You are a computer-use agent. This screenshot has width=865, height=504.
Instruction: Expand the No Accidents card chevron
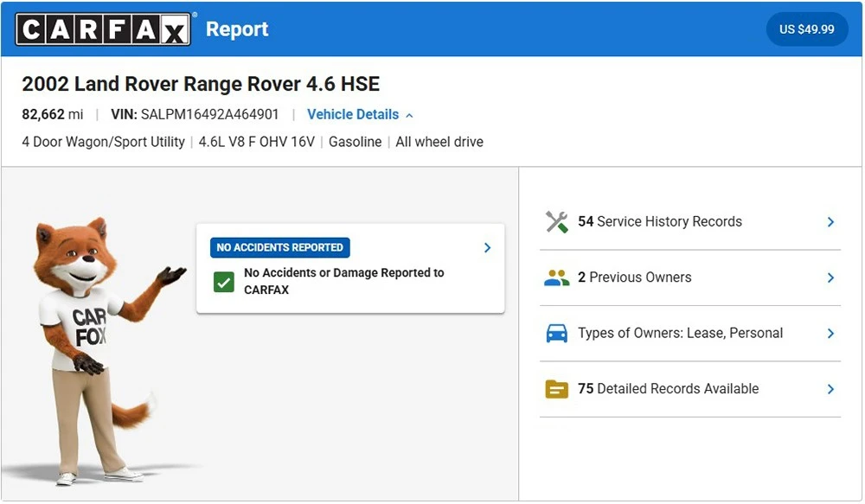point(487,247)
